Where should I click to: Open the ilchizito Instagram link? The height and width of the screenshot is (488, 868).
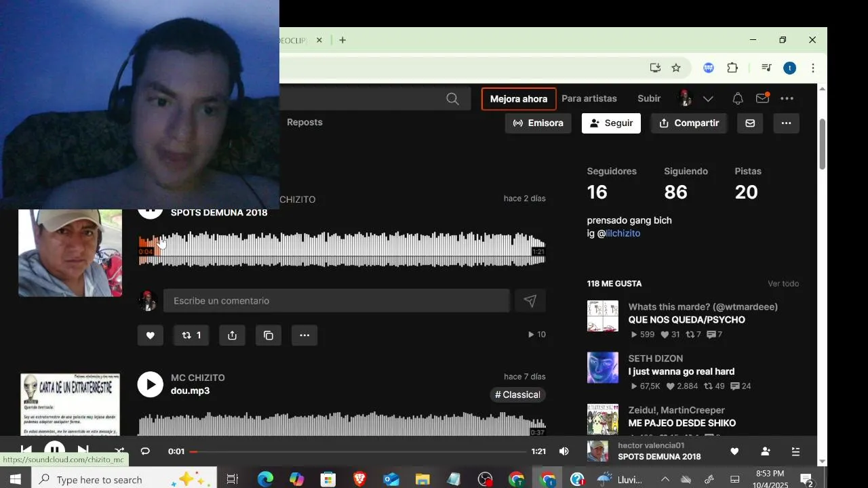tap(623, 233)
